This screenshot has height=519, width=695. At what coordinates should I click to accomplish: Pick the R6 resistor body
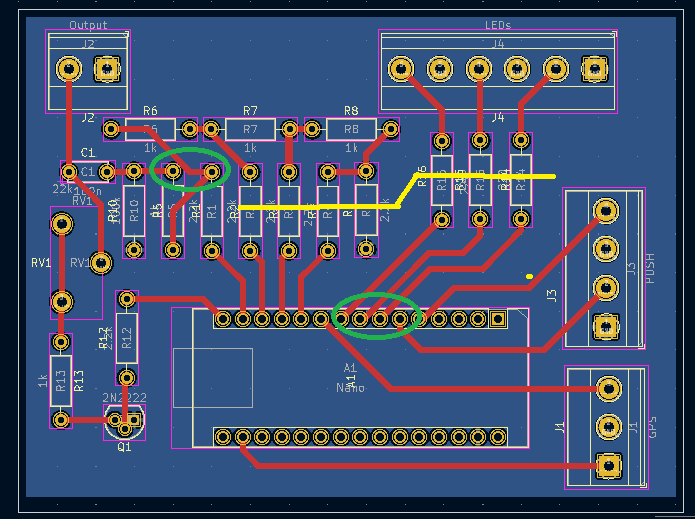(150, 129)
